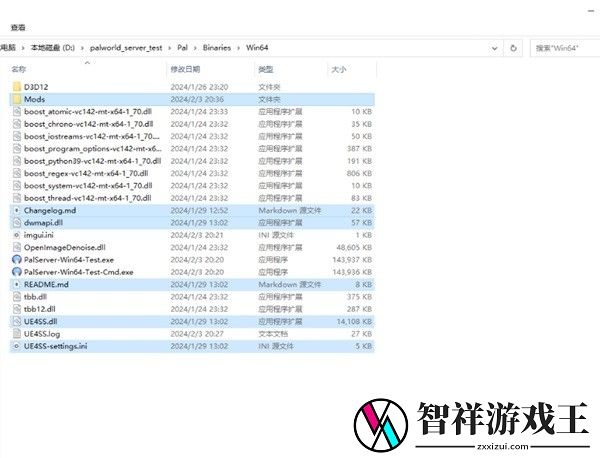Click the Changelog.md file icon
Image resolution: width=600 pixels, height=458 pixels.
point(16,210)
